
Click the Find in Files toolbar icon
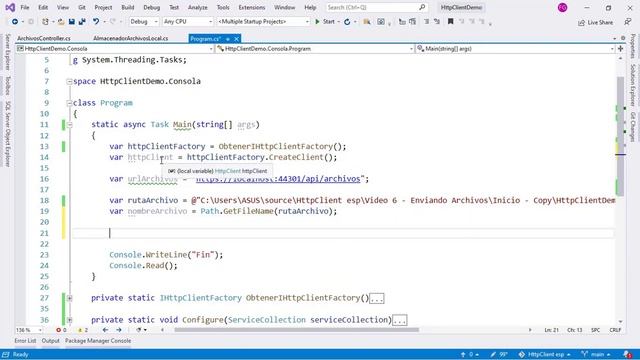(367, 22)
